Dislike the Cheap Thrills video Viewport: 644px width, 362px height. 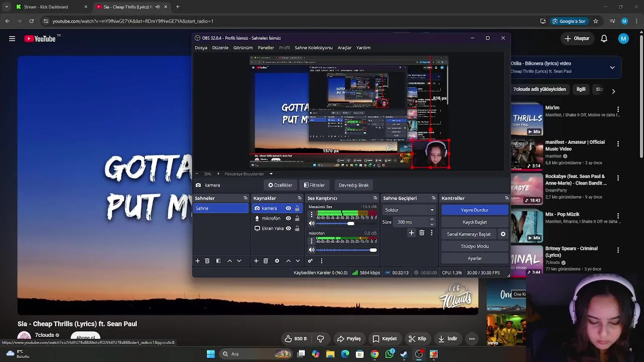[x=320, y=339]
